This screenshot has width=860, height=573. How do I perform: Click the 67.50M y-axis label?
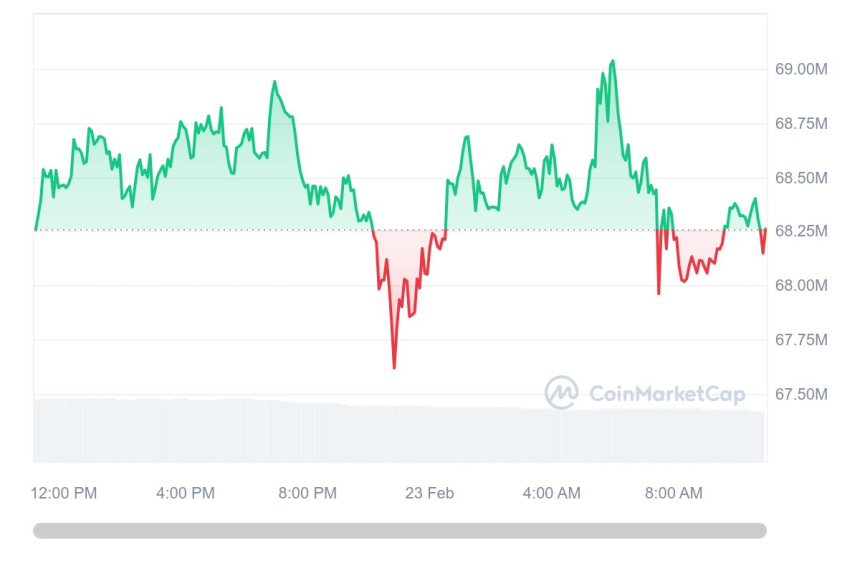point(801,394)
